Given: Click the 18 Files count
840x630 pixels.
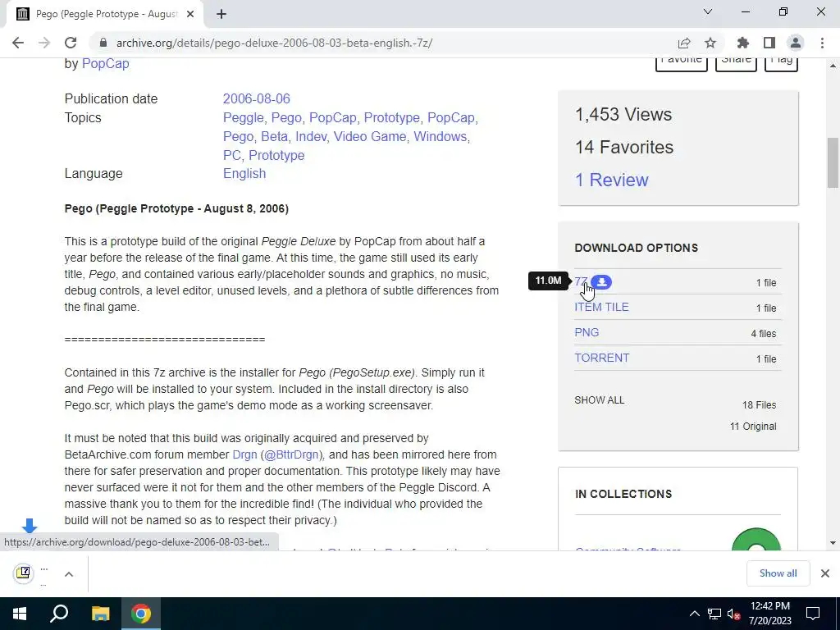Looking at the screenshot, I should pos(759,405).
